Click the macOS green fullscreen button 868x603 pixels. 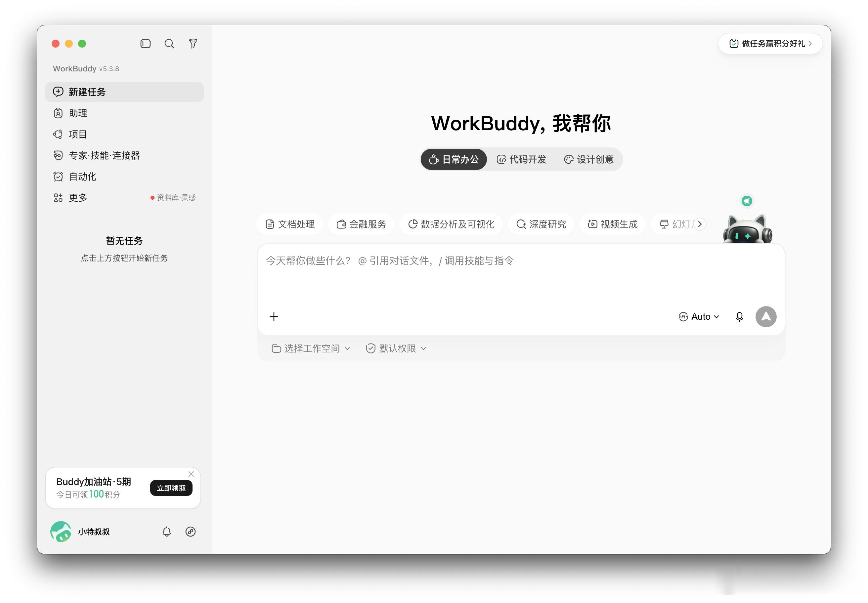(x=82, y=44)
